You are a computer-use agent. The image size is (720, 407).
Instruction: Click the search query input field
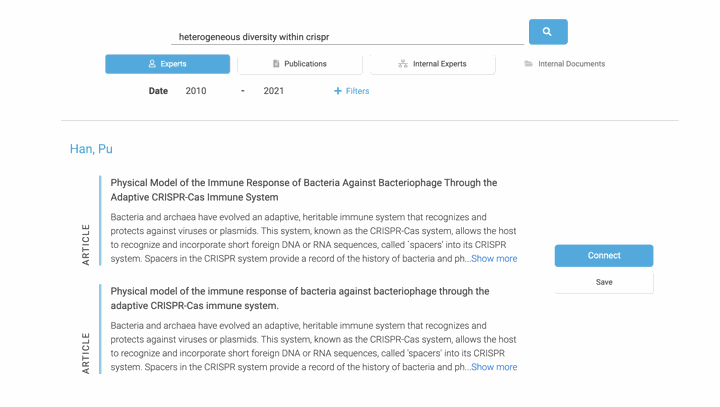[347, 37]
